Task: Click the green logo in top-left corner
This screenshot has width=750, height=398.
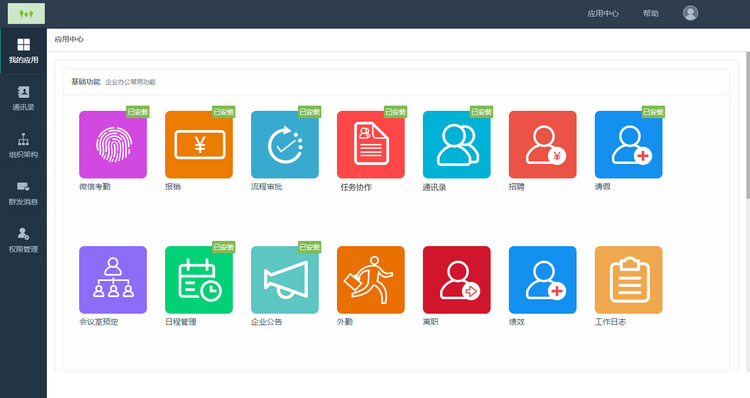Action: click(x=26, y=13)
